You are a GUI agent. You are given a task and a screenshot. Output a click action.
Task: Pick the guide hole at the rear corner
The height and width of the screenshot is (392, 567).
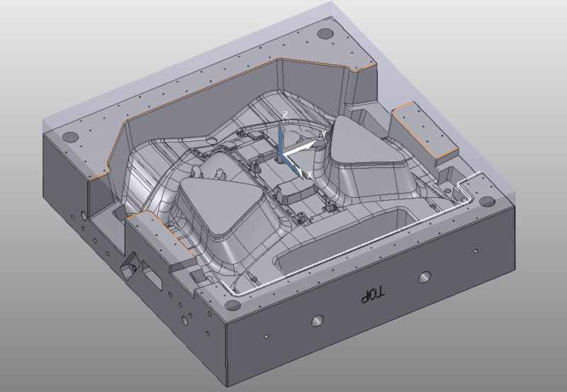pyautogui.click(x=325, y=34)
